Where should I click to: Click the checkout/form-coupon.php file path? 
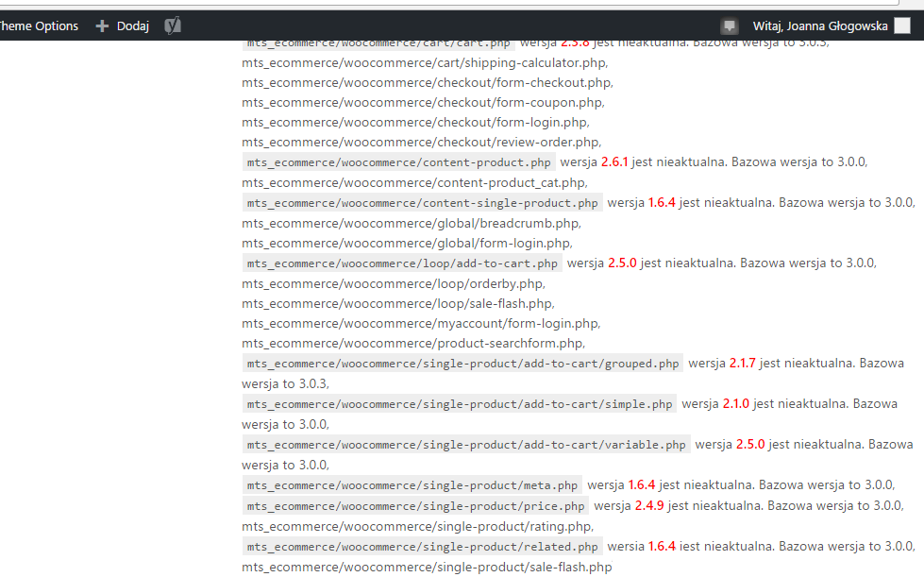[x=423, y=103]
